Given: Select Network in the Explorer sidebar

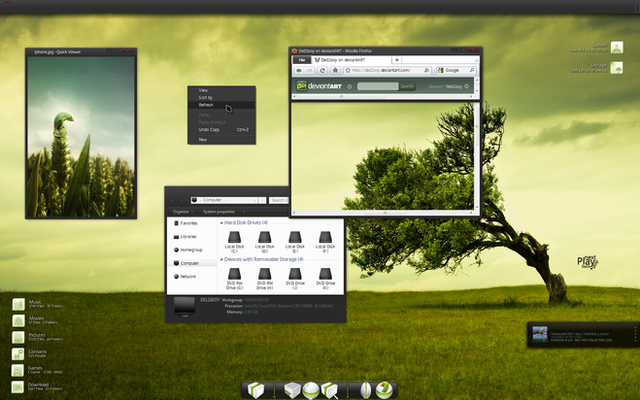Looking at the screenshot, I should (x=188, y=276).
